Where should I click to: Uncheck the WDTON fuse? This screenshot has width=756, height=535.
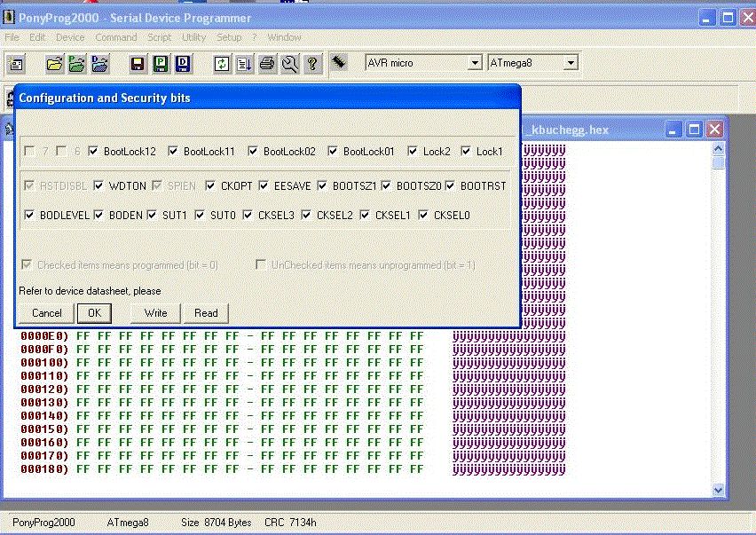pyautogui.click(x=98, y=185)
